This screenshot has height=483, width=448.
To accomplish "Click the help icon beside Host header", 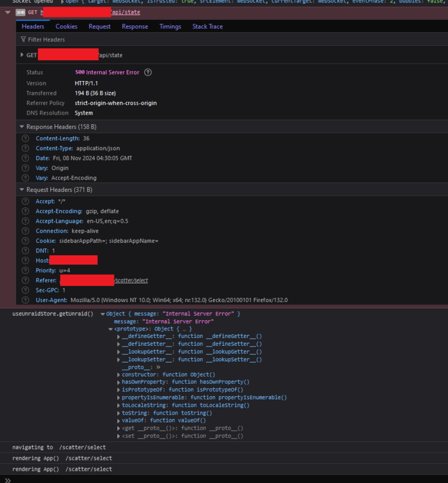I will (x=26, y=261).
